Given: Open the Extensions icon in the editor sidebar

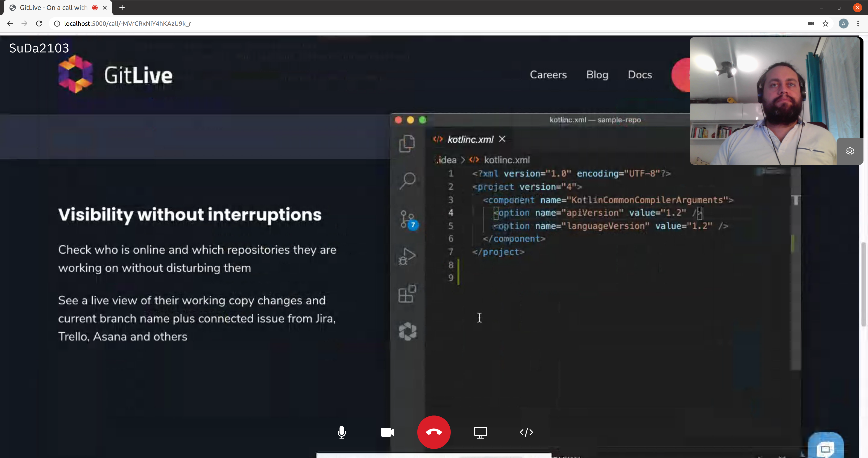Looking at the screenshot, I should (407, 294).
